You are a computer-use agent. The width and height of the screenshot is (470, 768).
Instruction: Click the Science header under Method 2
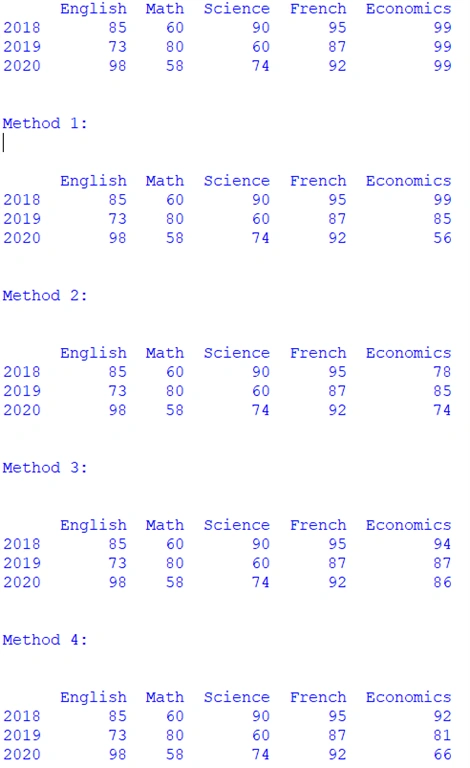pos(236,353)
